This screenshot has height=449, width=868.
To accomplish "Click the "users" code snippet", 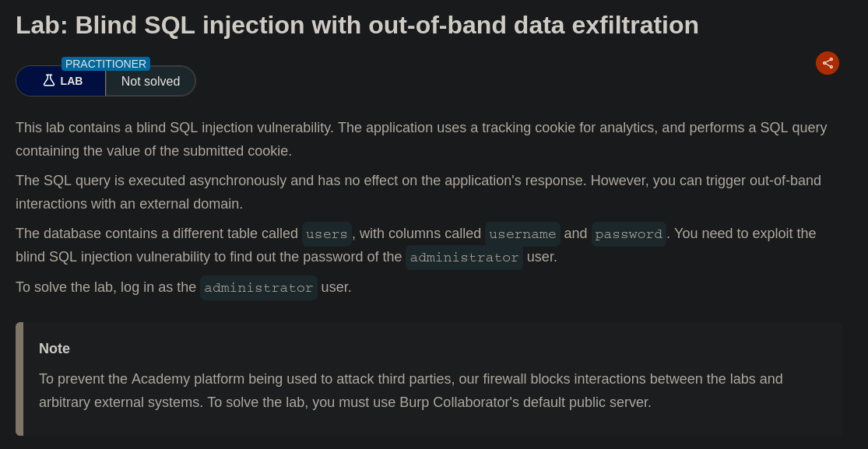I will point(326,234).
